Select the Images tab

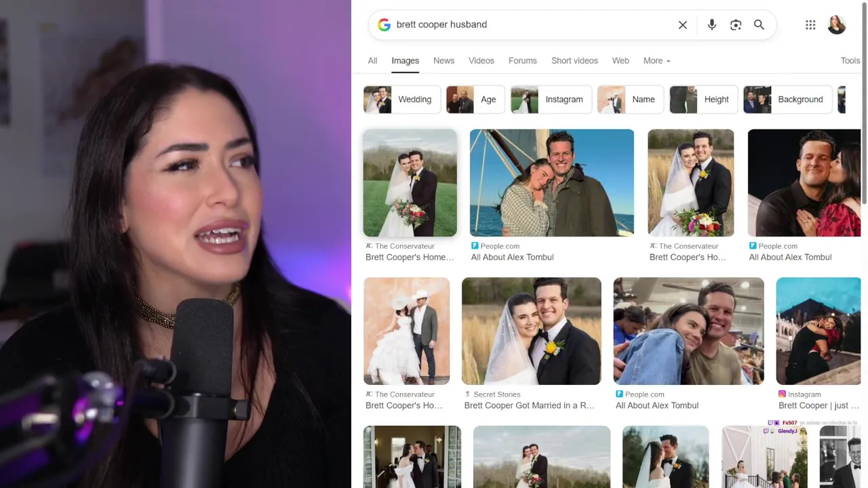(405, 61)
